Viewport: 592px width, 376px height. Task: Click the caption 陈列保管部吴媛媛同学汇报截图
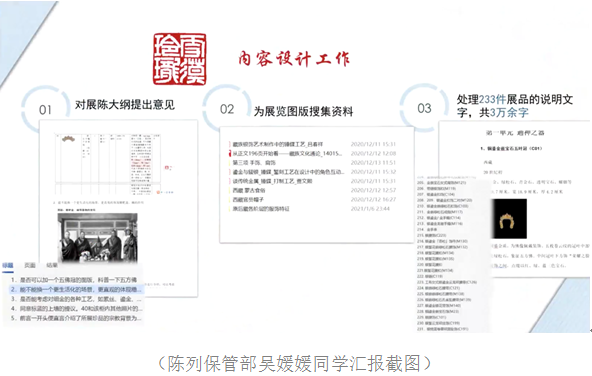(x=295, y=364)
